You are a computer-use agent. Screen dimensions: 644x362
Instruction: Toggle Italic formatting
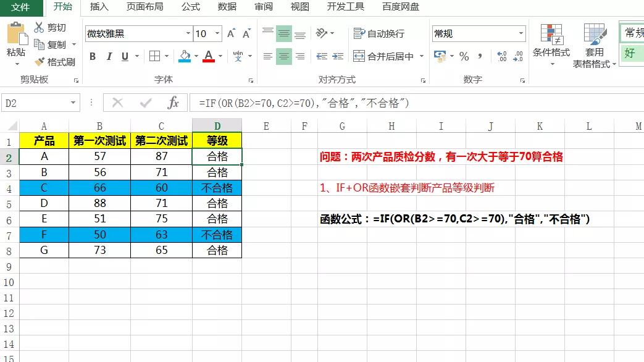pos(109,56)
